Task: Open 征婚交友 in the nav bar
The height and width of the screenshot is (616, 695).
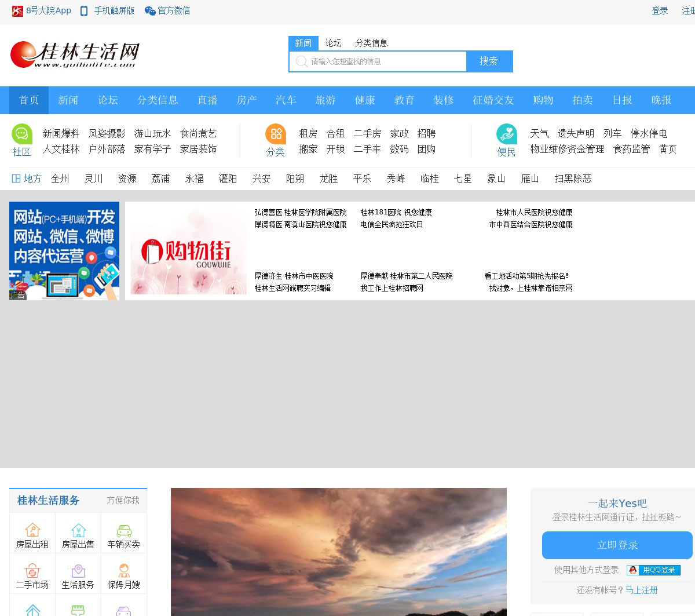Action: pyautogui.click(x=493, y=100)
